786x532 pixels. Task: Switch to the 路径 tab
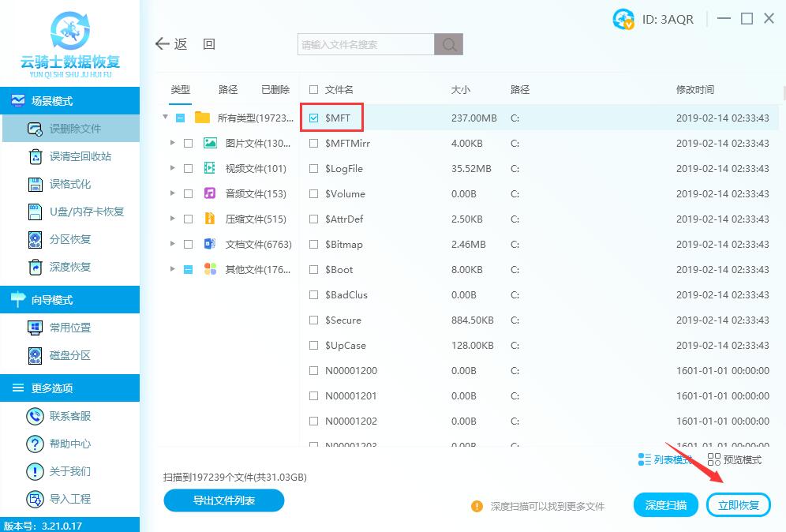click(x=228, y=90)
